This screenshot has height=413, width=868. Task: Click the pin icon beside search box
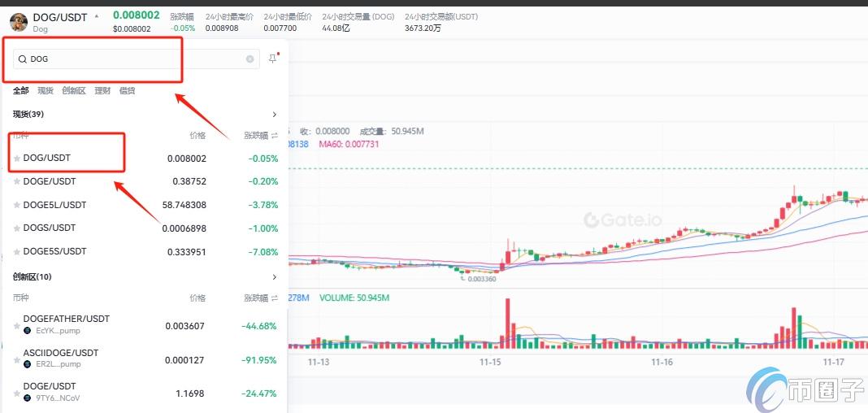pyautogui.click(x=272, y=59)
